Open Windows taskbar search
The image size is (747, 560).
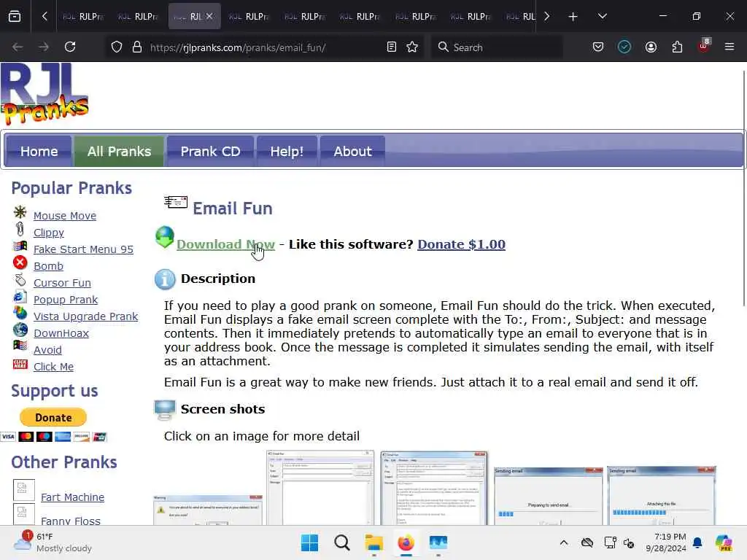(341, 542)
